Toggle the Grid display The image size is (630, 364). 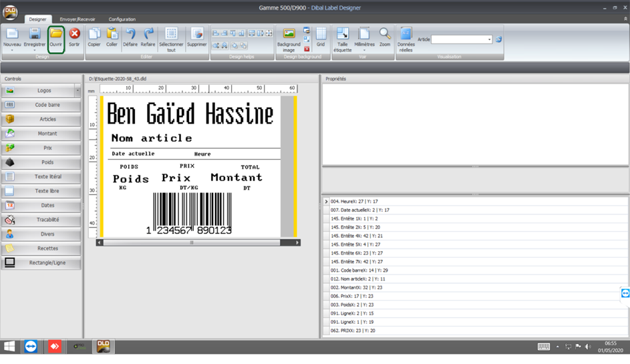click(321, 34)
